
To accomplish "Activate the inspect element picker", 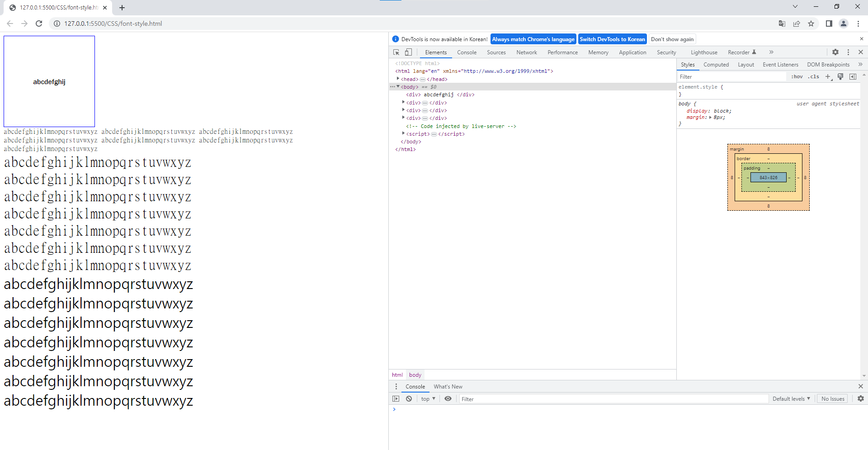I will coord(396,52).
